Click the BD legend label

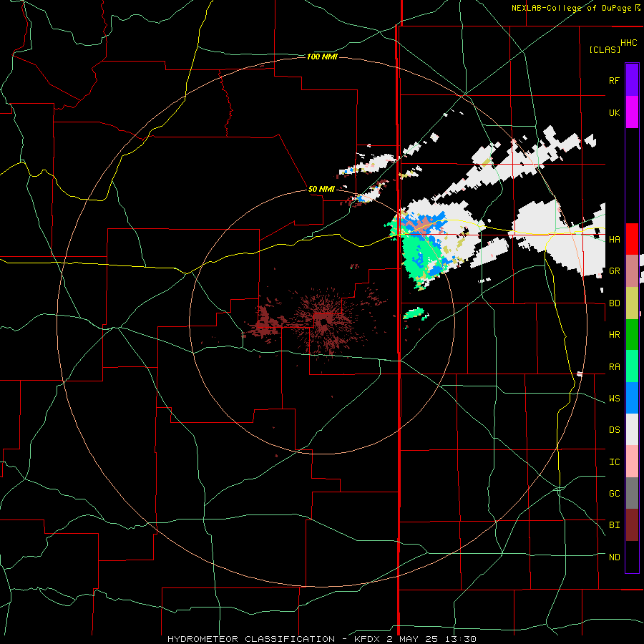(614, 303)
